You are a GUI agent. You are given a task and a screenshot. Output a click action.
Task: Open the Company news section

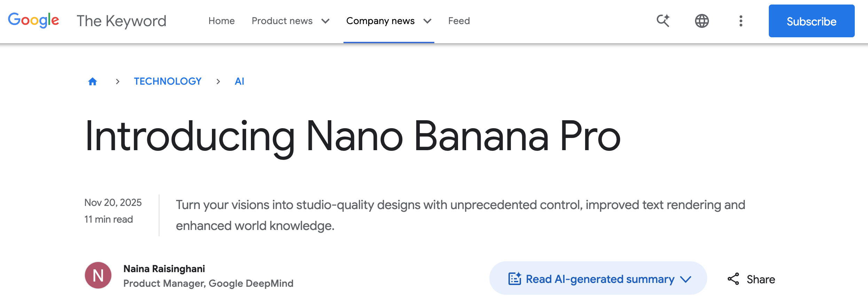(380, 21)
